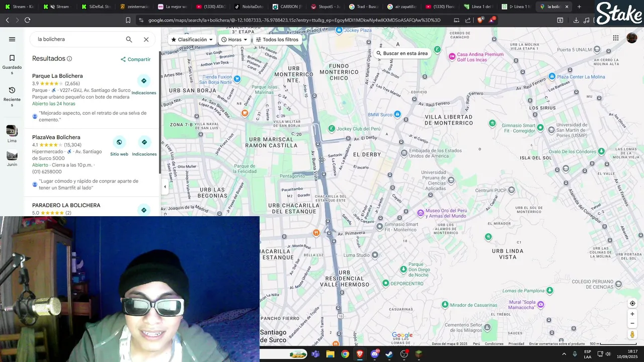Open Google account avatar
Screen dimensions: 644x362
(x=632, y=38)
